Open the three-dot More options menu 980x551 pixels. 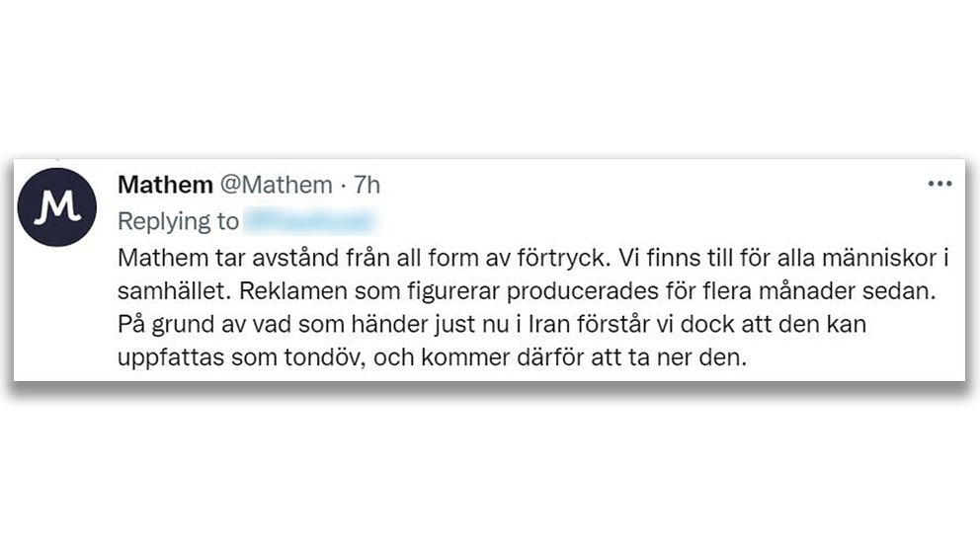939,185
